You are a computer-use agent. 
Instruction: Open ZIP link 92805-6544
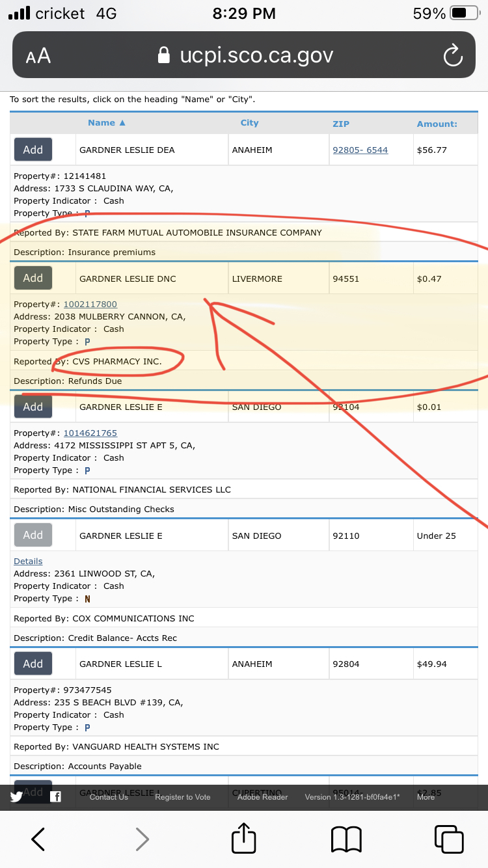pyautogui.click(x=360, y=150)
